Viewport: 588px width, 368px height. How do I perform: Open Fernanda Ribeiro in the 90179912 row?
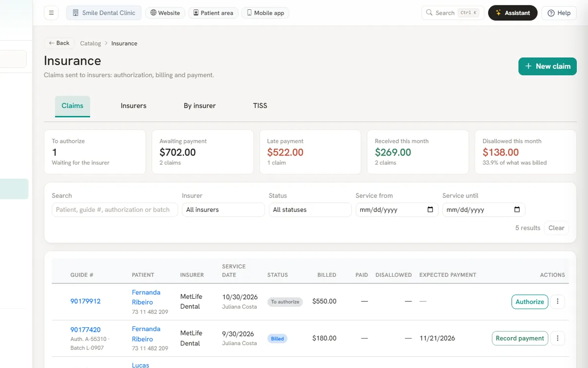tap(146, 297)
